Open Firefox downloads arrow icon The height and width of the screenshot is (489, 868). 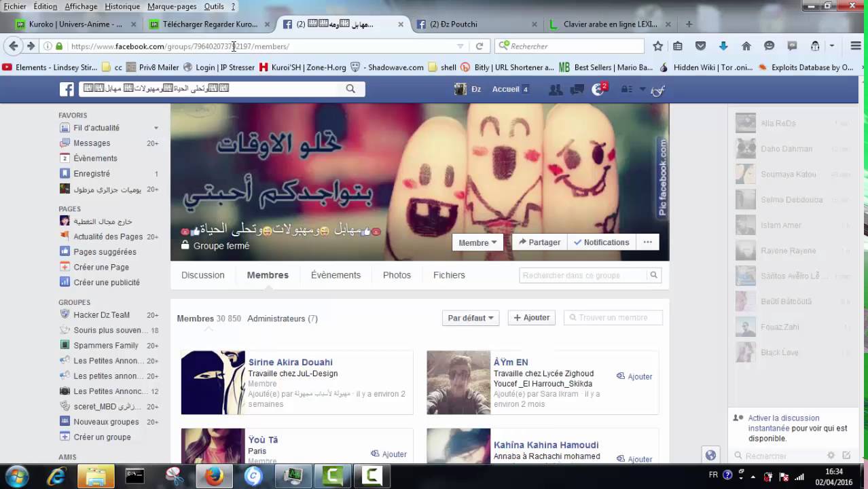click(723, 46)
